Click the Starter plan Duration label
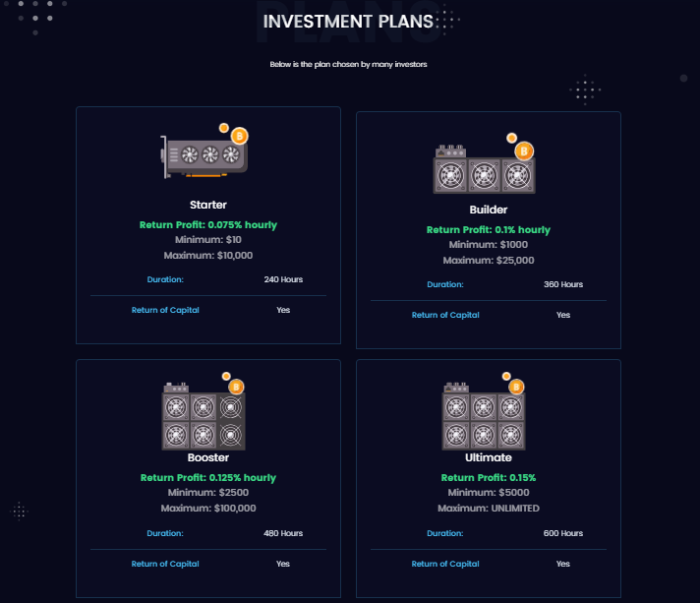The height and width of the screenshot is (603, 700). 165,279
